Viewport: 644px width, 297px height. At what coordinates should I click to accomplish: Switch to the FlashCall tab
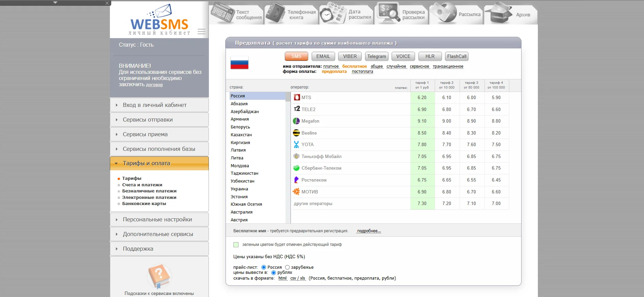(x=457, y=56)
